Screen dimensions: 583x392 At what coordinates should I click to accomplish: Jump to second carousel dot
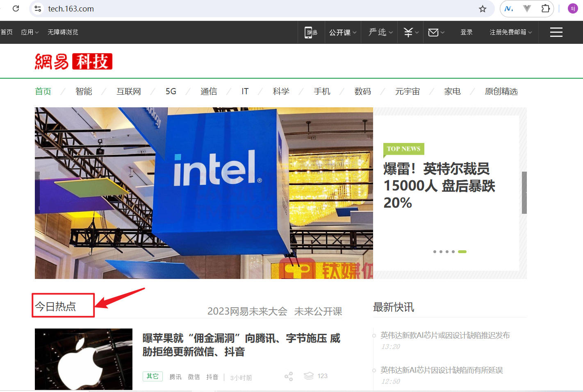click(x=441, y=252)
